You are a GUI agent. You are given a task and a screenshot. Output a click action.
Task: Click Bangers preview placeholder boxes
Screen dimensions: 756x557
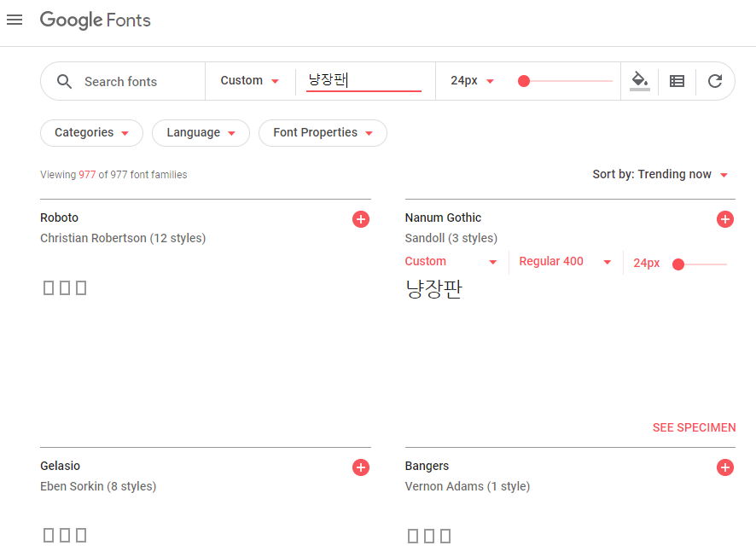pyautogui.click(x=429, y=536)
